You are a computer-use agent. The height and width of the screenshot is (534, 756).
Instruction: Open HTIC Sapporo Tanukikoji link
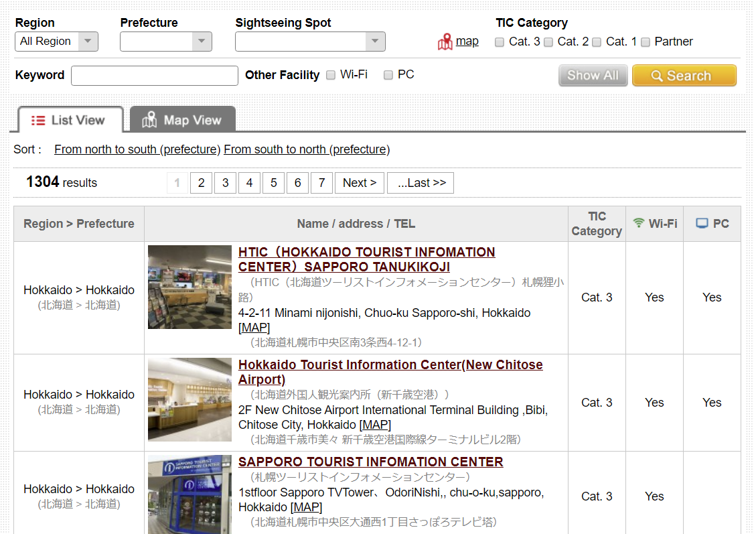[366, 259]
